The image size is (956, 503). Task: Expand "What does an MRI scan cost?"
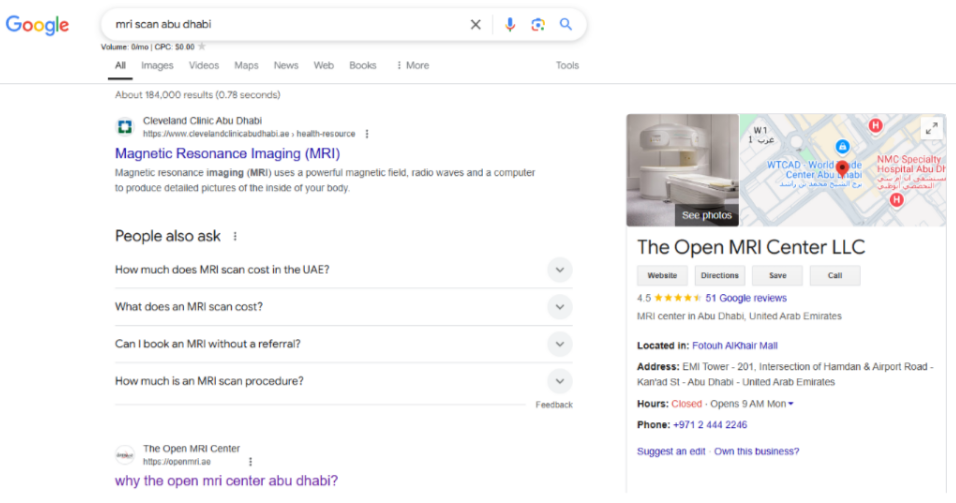(559, 307)
